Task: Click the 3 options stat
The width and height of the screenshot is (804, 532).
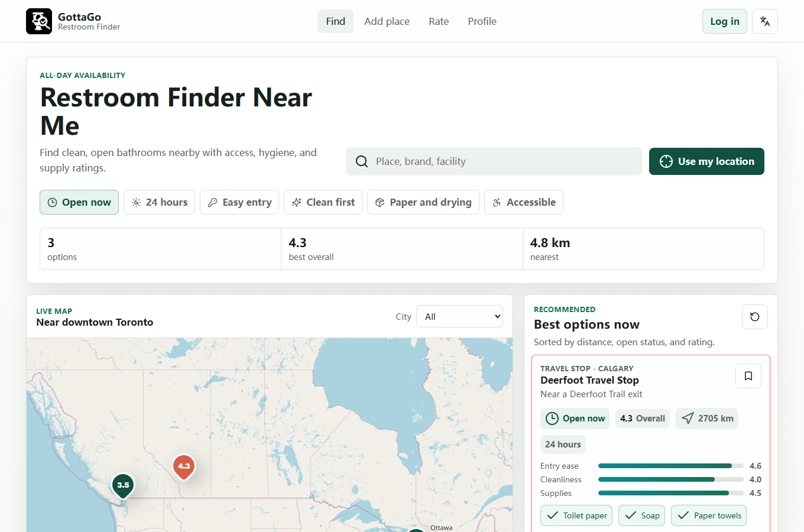Action: [161, 249]
